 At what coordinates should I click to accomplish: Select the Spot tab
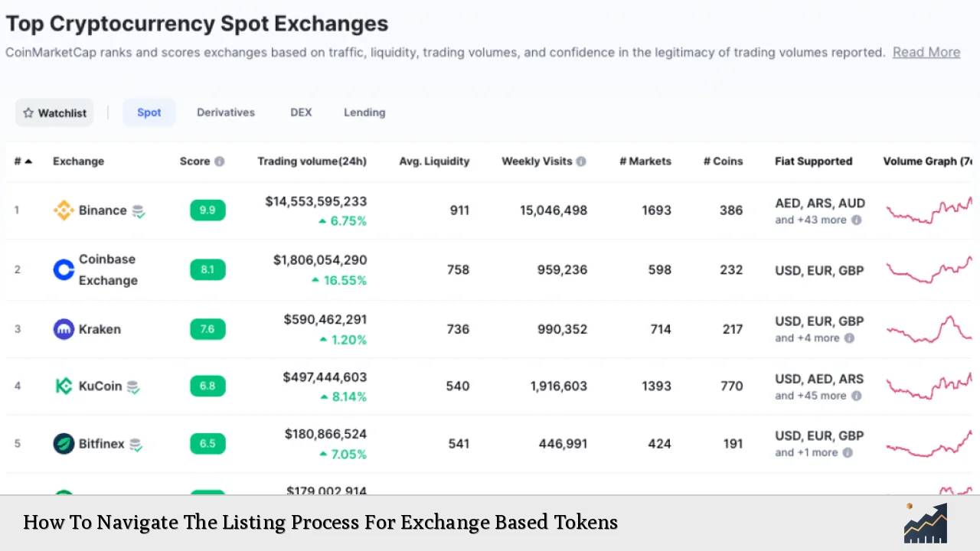(149, 112)
